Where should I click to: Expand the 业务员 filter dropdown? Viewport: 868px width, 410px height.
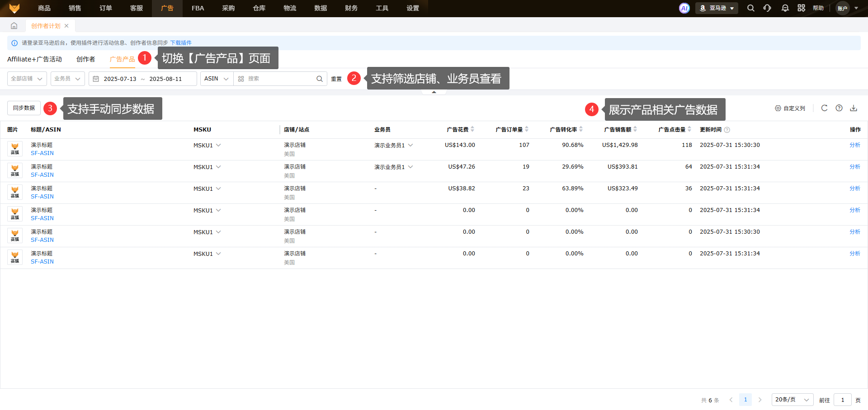[67, 79]
